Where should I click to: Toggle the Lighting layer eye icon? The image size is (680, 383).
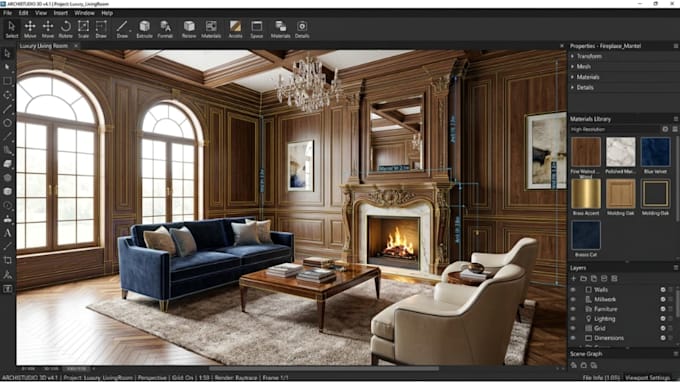click(573, 318)
